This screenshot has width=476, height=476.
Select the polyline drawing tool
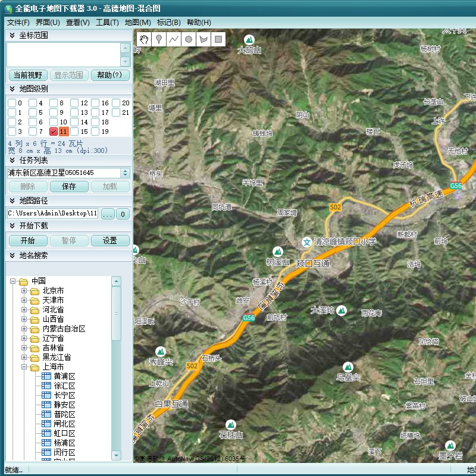174,39
